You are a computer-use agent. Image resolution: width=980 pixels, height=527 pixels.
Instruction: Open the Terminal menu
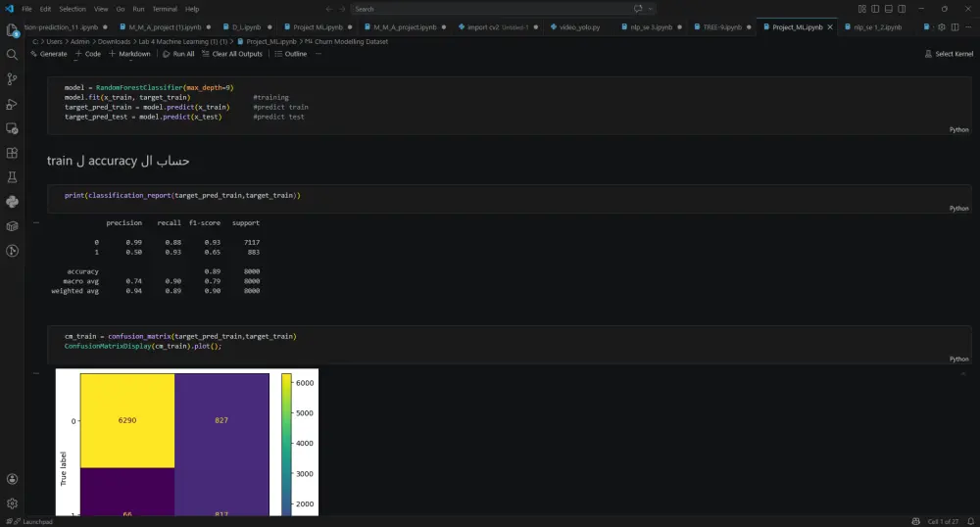click(165, 9)
